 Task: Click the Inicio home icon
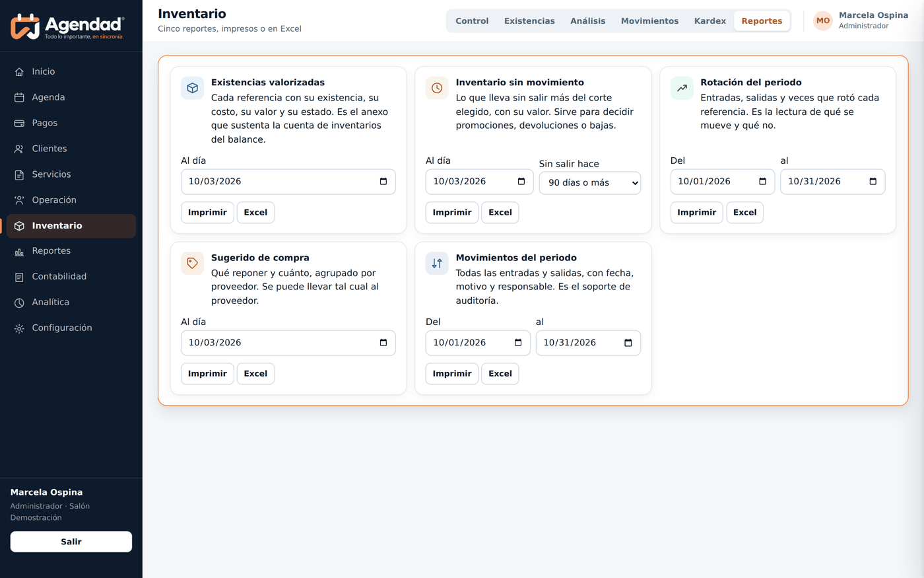19,71
